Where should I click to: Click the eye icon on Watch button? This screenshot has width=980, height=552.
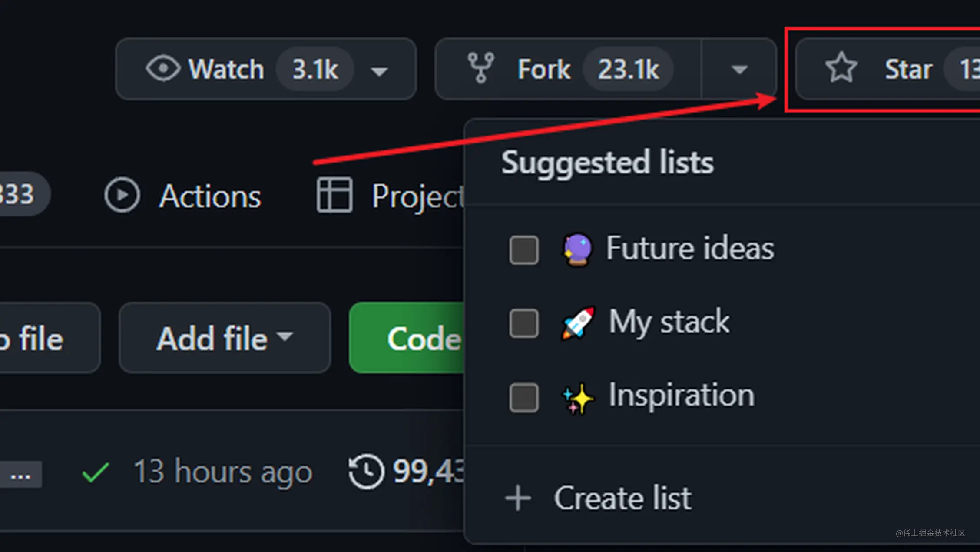[x=163, y=69]
